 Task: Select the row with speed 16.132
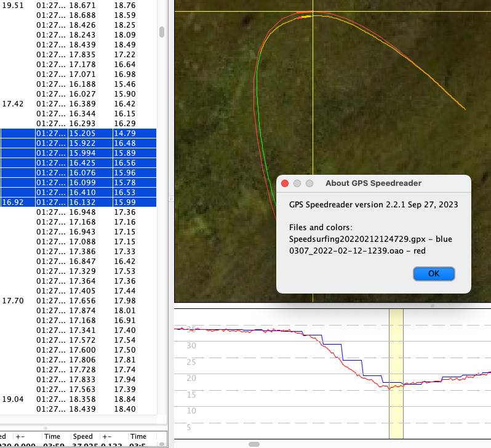coord(82,202)
